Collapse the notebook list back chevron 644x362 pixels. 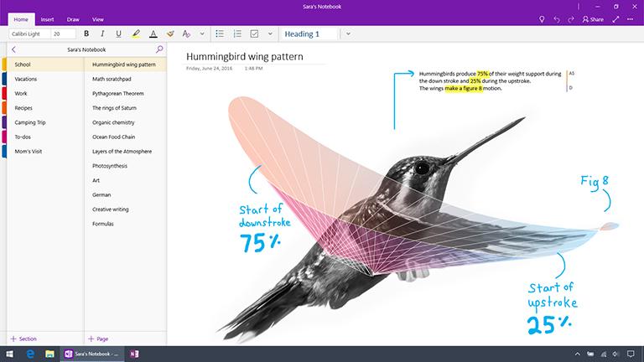13,49
